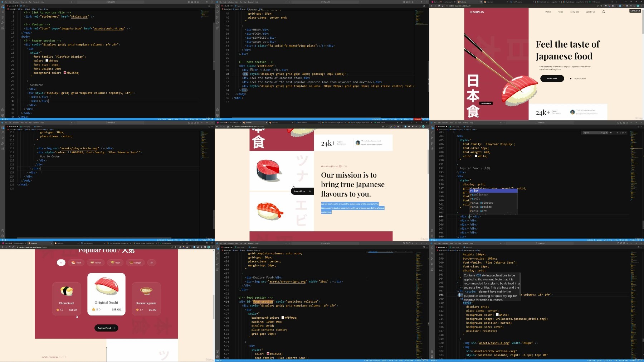Viewport: 644px width, 362px height.
Task: Open Explorer in top-middle editor activity bar
Action: click(x=217, y=6)
